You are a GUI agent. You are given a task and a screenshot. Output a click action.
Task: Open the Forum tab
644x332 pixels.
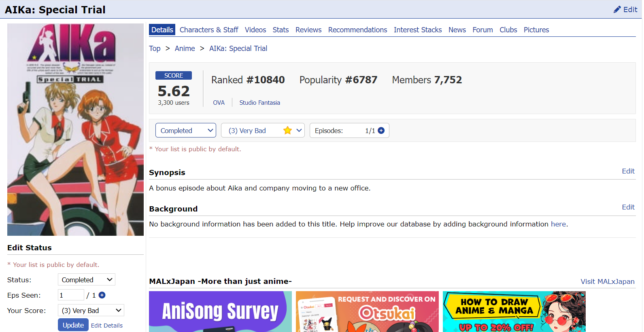[482, 30]
